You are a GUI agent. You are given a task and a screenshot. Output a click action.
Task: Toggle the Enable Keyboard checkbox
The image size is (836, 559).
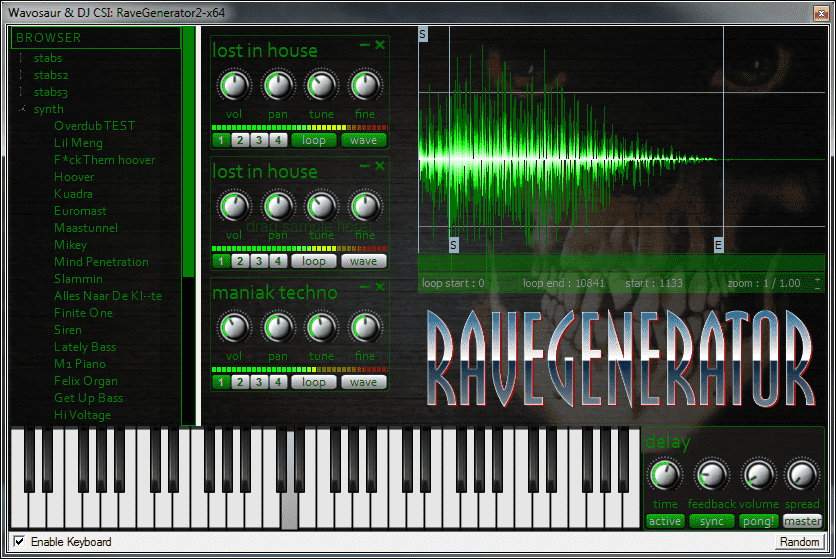[19, 542]
